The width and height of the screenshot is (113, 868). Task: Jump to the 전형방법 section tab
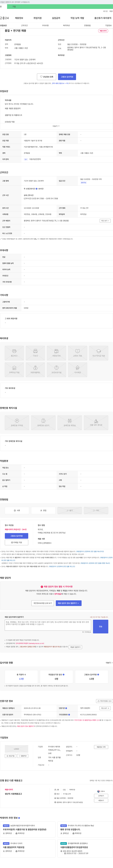click(x=87, y=26)
